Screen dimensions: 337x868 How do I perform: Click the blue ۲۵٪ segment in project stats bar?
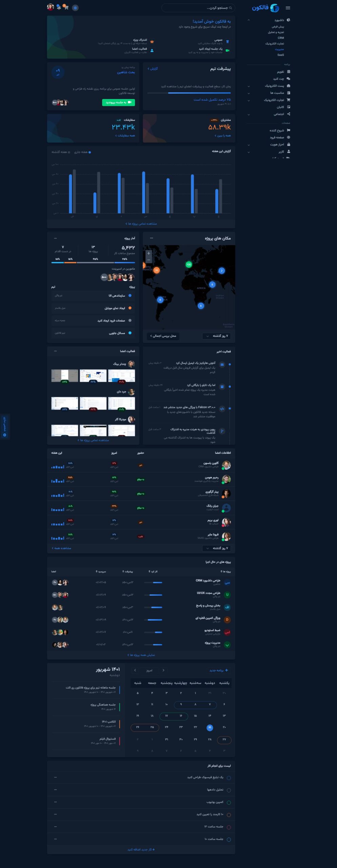(x=124, y=262)
